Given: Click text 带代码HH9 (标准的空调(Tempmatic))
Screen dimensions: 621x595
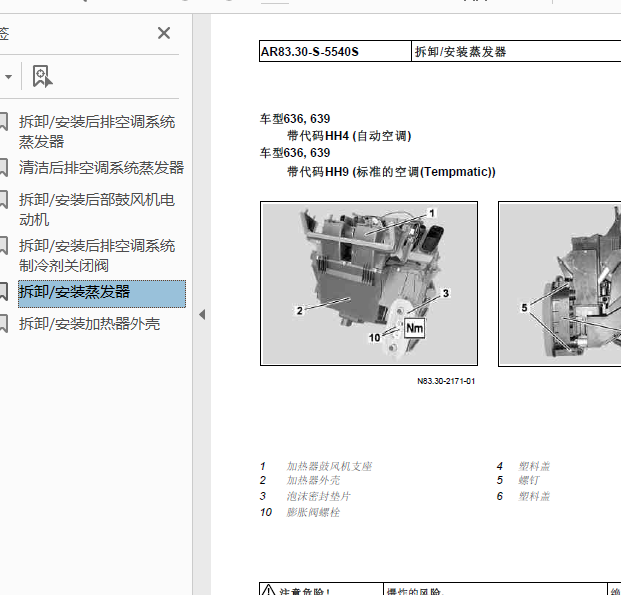Looking at the screenshot, I should point(391,172).
